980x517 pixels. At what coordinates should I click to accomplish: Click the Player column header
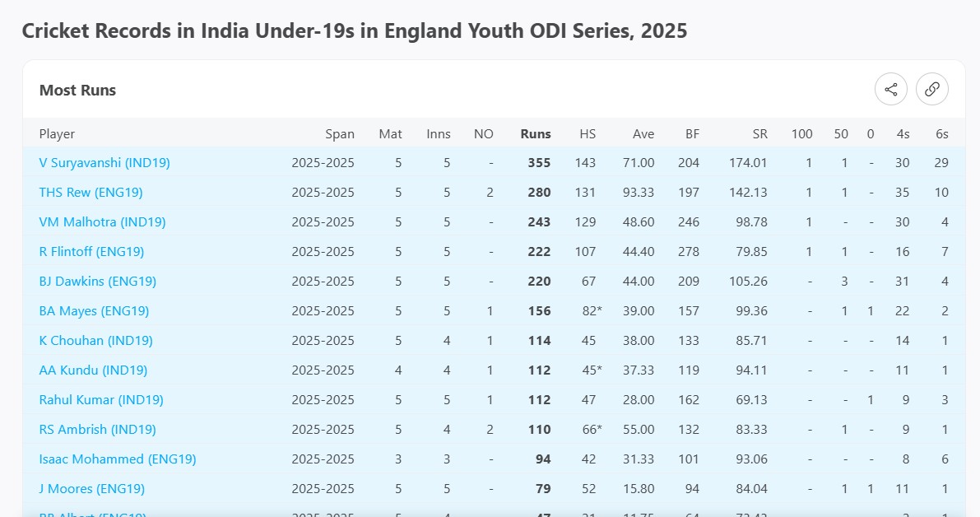tap(57, 134)
